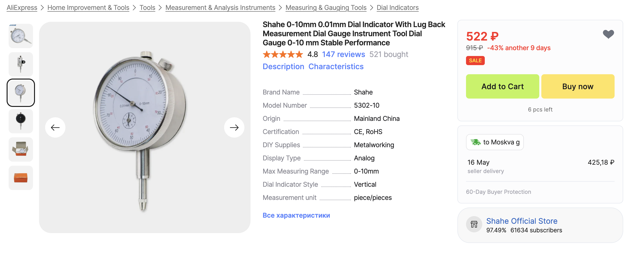Viewport: 644px width, 263px height.
Task: Visit Shahe Official Store page
Action: point(522,221)
